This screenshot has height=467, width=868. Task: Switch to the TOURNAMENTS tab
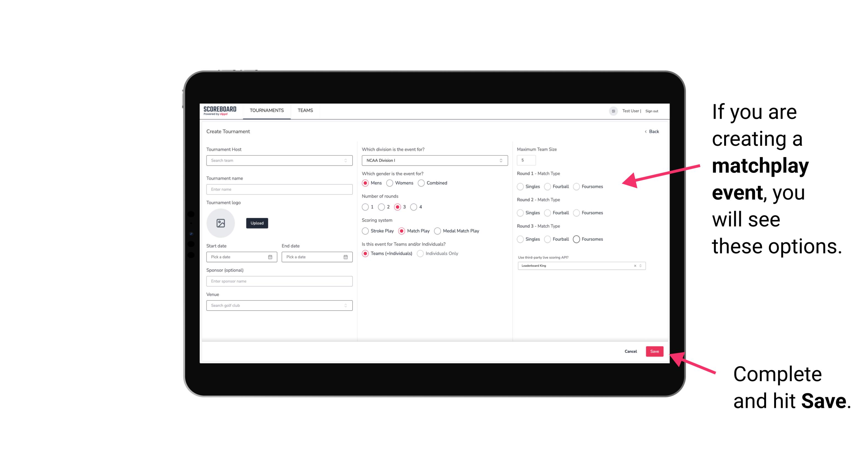click(266, 110)
